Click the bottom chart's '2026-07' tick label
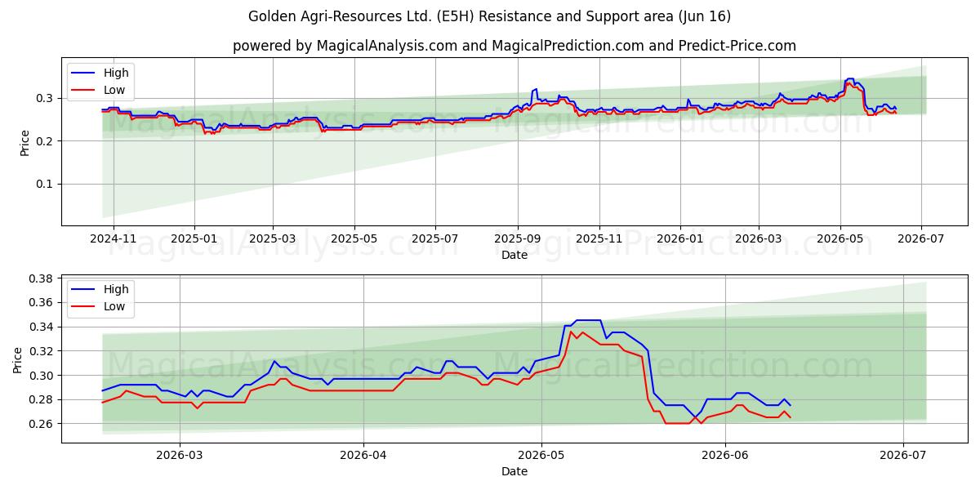980x490 pixels. click(x=903, y=455)
